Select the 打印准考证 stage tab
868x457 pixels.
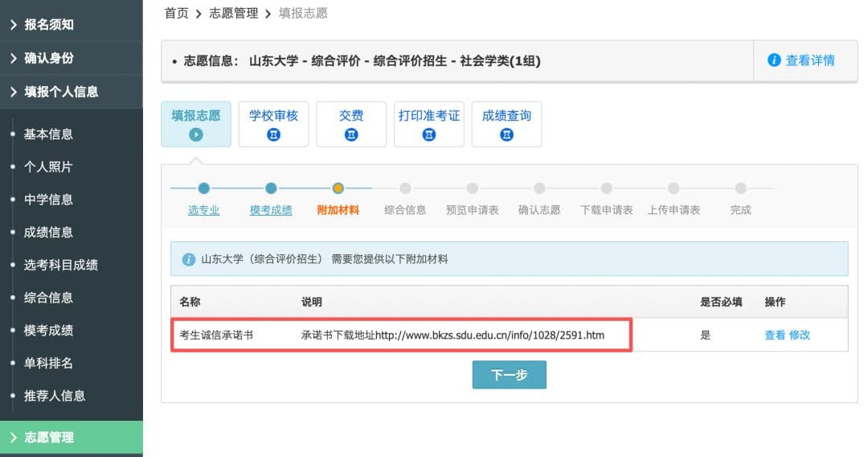click(429, 124)
